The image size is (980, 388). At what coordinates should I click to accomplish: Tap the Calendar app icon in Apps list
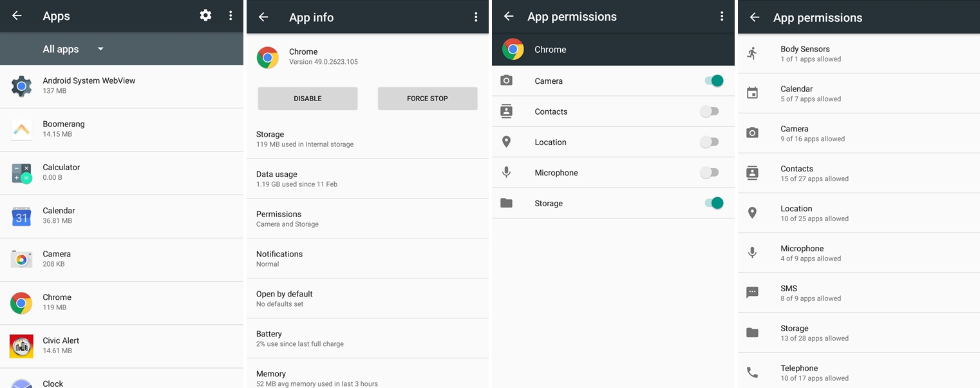coord(21,216)
